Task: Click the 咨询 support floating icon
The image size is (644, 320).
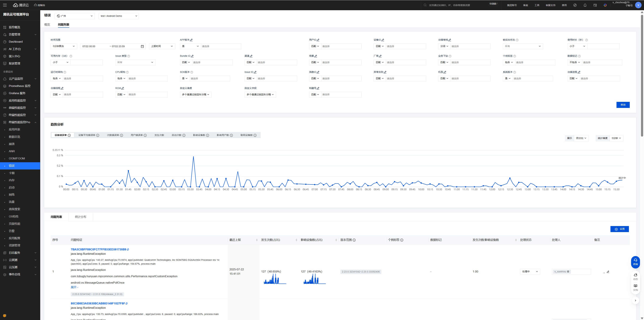Action: (x=635, y=262)
